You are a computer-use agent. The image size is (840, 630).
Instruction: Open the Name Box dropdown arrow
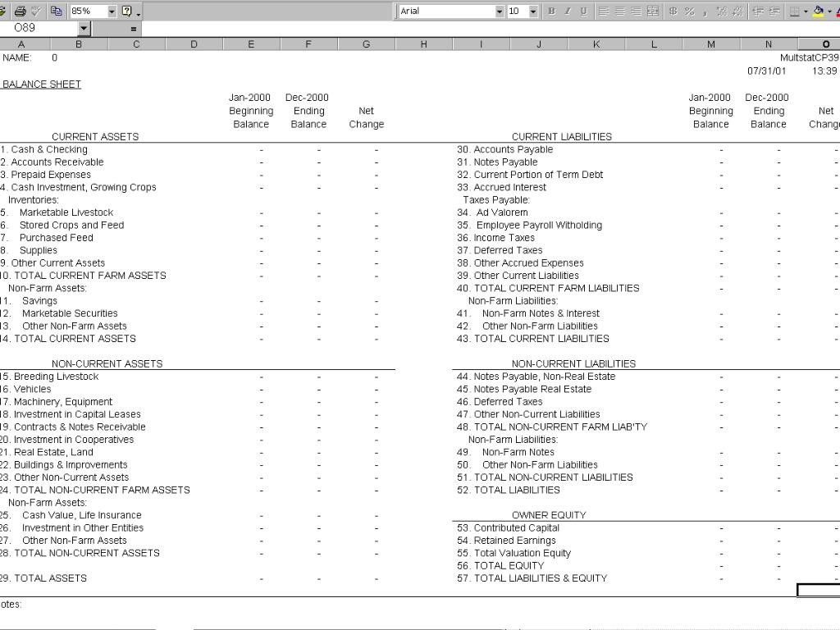(x=84, y=28)
